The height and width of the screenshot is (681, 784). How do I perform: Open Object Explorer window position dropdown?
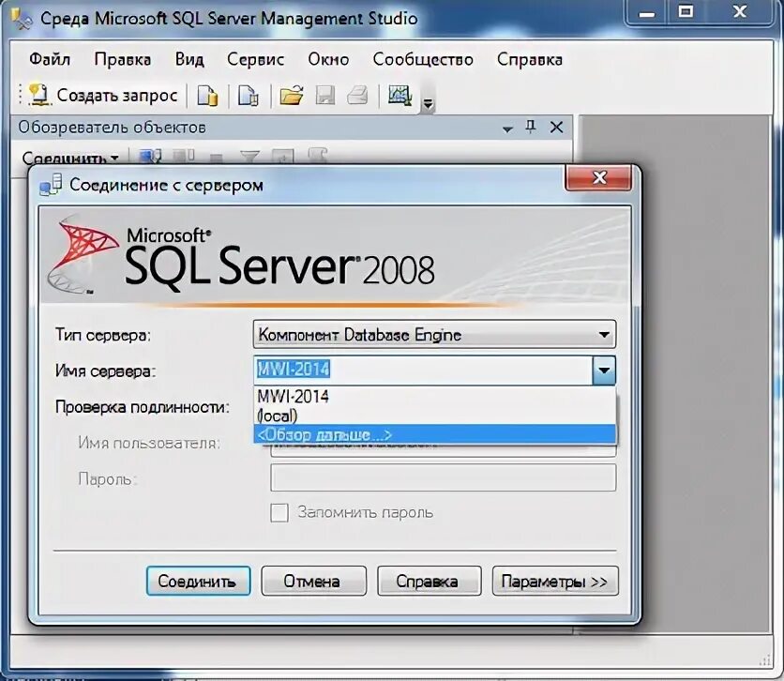pyautogui.click(x=507, y=129)
